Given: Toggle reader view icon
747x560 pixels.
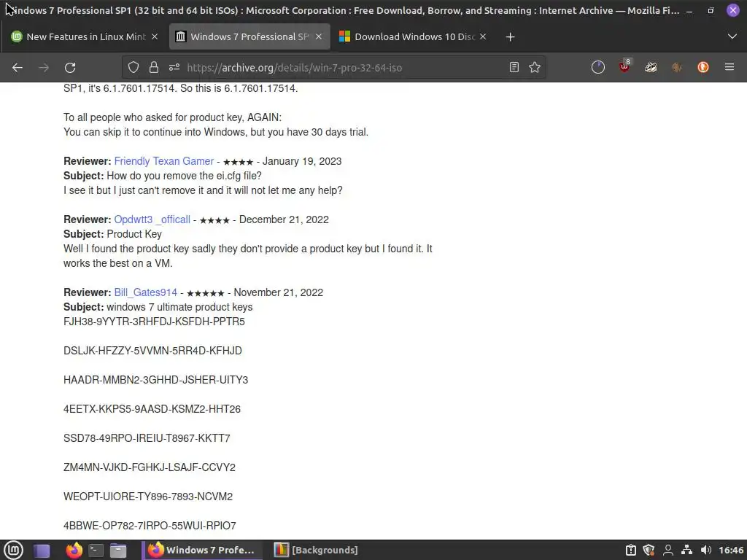Looking at the screenshot, I should (514, 68).
